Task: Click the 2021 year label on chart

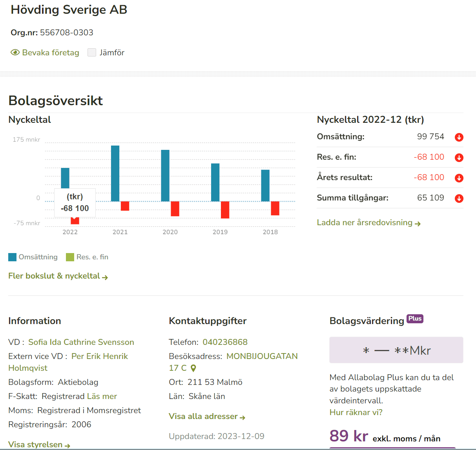Action: (x=120, y=232)
